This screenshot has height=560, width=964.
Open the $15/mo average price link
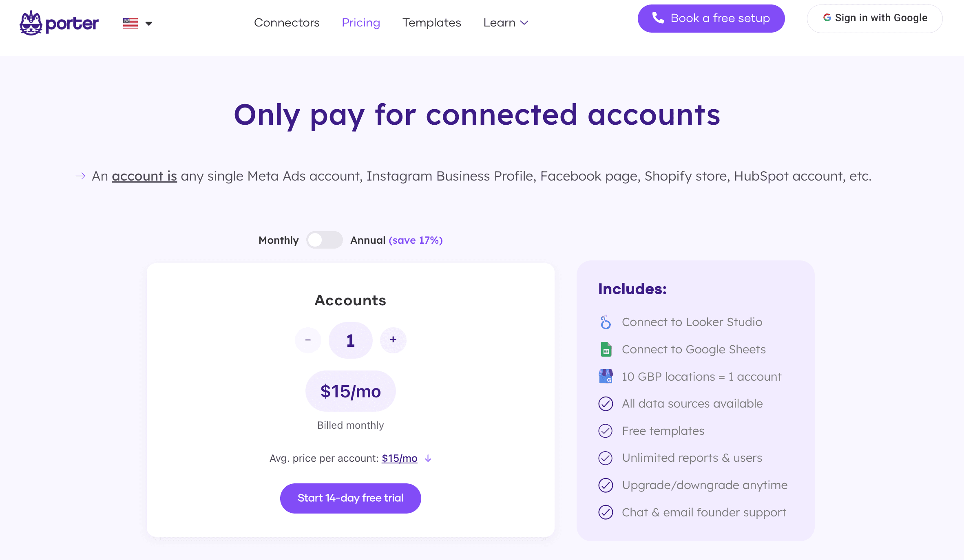pyautogui.click(x=399, y=459)
